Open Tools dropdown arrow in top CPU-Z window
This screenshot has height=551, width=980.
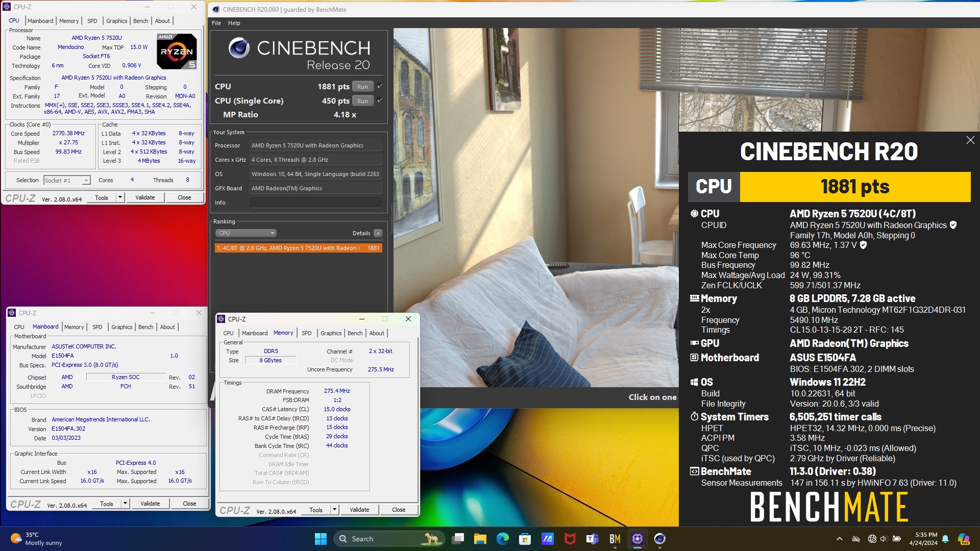pyautogui.click(x=120, y=197)
